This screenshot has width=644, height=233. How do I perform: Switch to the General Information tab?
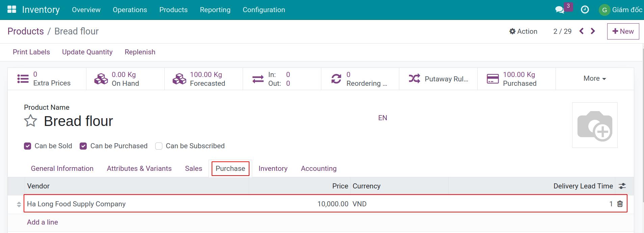coord(62,169)
